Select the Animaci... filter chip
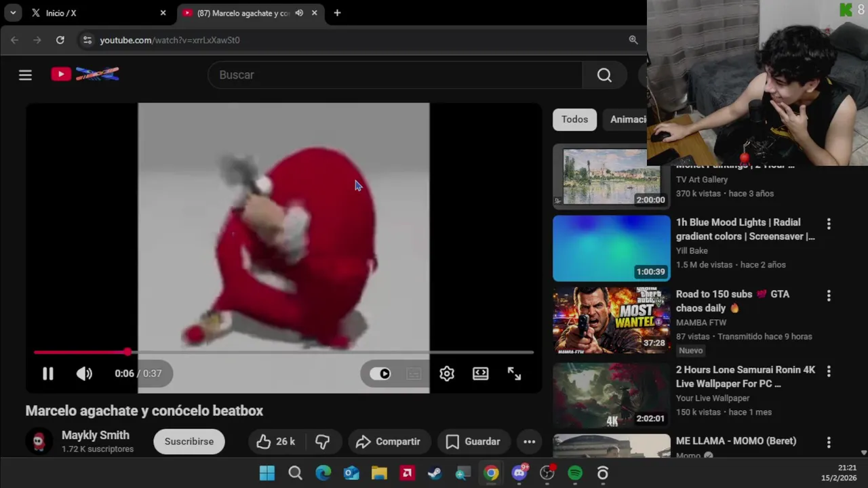Viewport: 868px width, 488px height. [625, 119]
